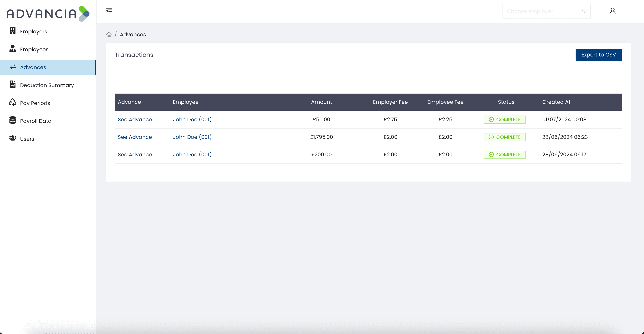
Task: Click the £2.25 employee fee cell
Action: [445, 119]
